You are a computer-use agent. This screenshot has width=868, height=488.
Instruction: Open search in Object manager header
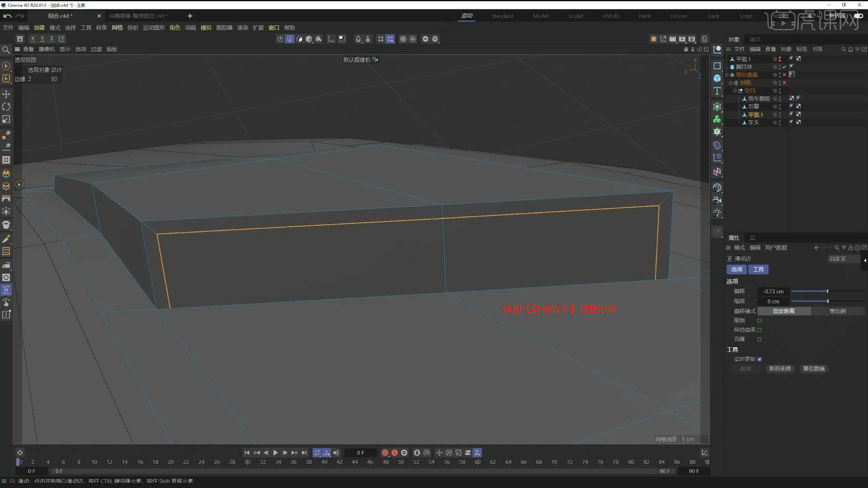tap(844, 49)
